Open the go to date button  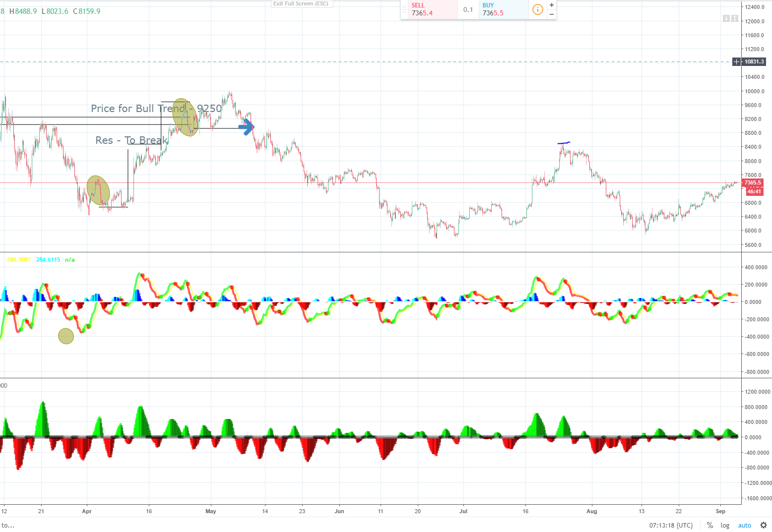point(7,525)
